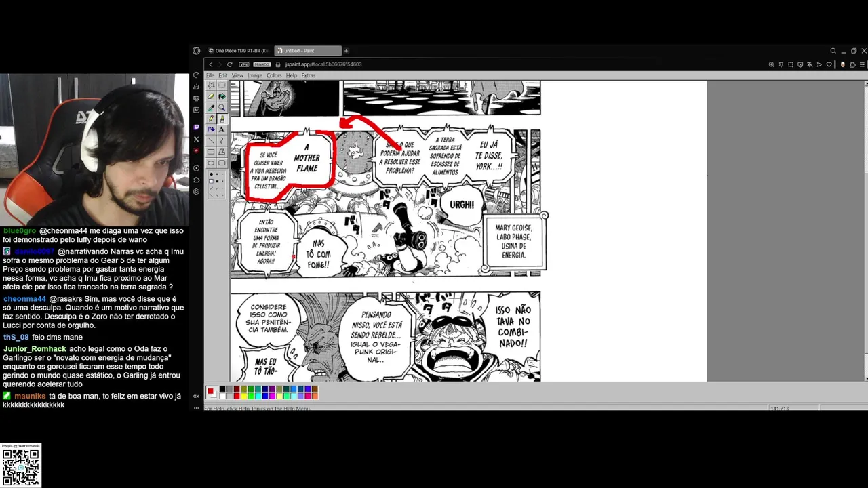Open the File menu in Paint
868x488 pixels.
click(x=210, y=75)
